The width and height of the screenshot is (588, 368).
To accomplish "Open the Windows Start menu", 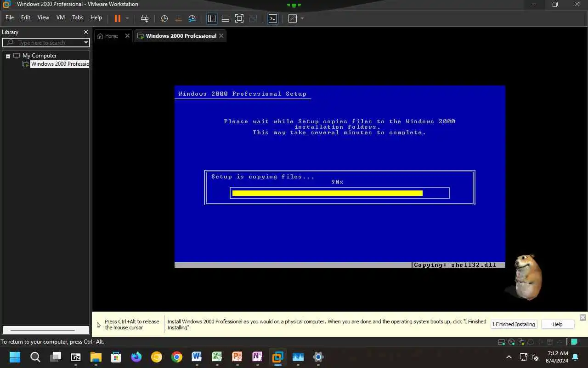I will 15,357.
